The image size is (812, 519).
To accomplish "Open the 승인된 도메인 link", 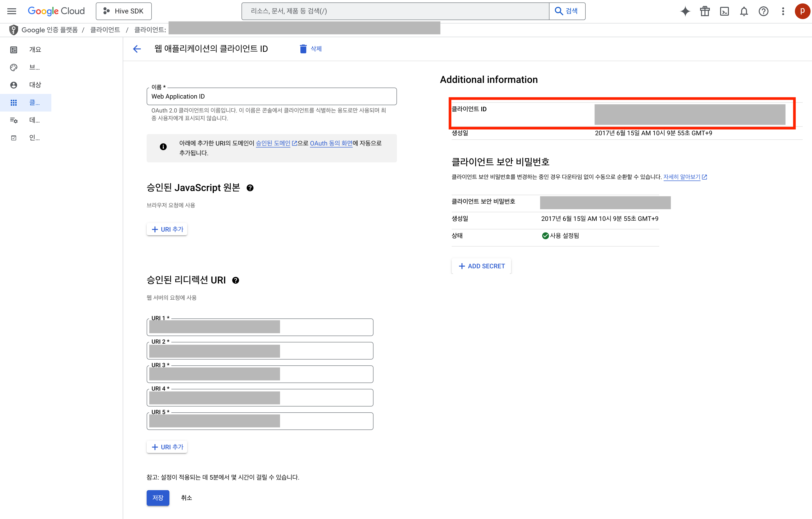I will (273, 143).
